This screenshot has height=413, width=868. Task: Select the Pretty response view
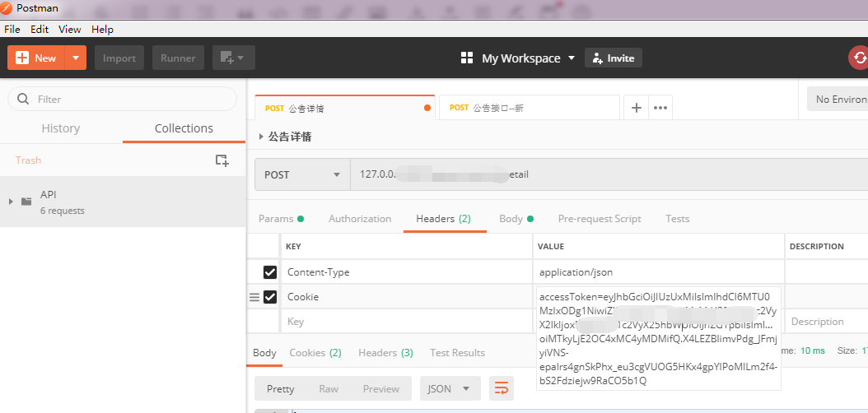click(281, 388)
